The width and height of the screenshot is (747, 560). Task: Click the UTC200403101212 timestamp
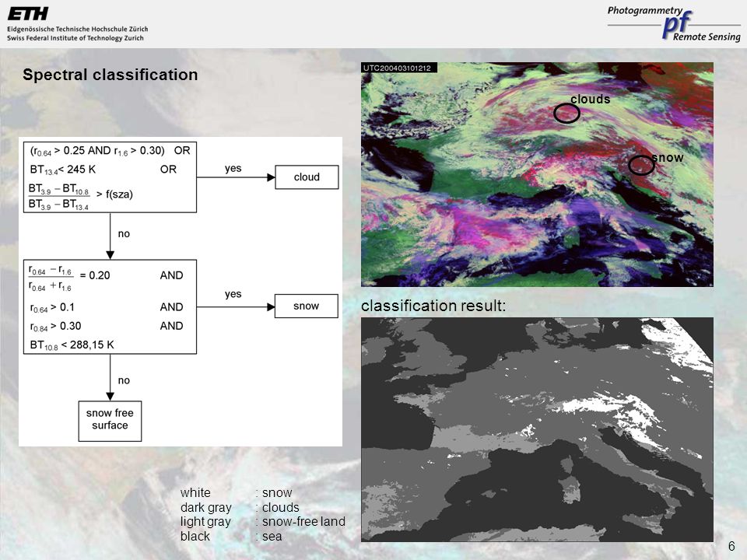pyautogui.click(x=398, y=68)
